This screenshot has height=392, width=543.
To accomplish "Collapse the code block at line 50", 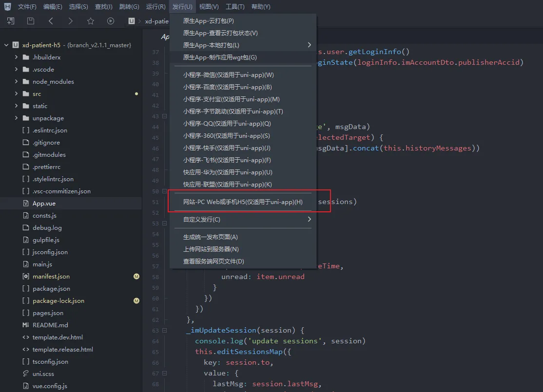I will (163, 191).
